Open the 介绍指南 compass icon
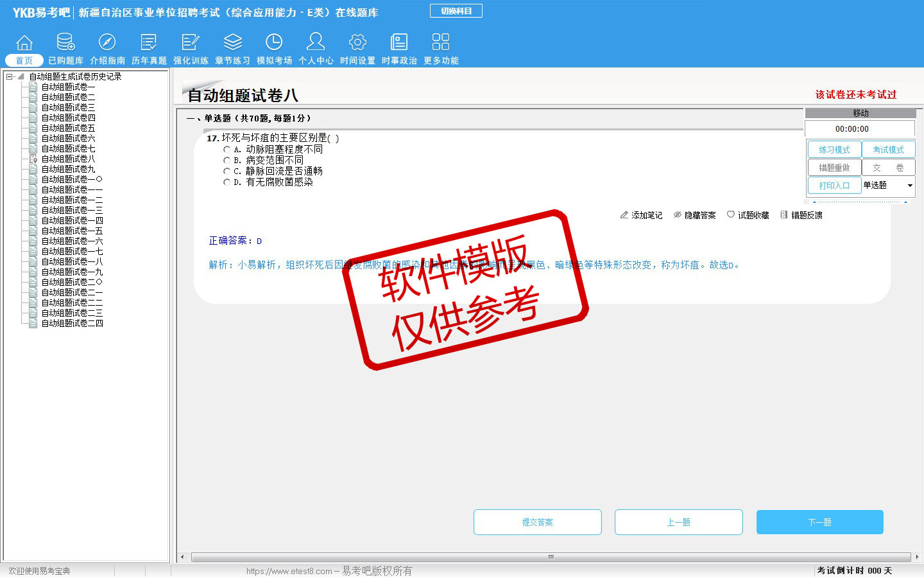The width and height of the screenshot is (924, 578). tap(107, 43)
